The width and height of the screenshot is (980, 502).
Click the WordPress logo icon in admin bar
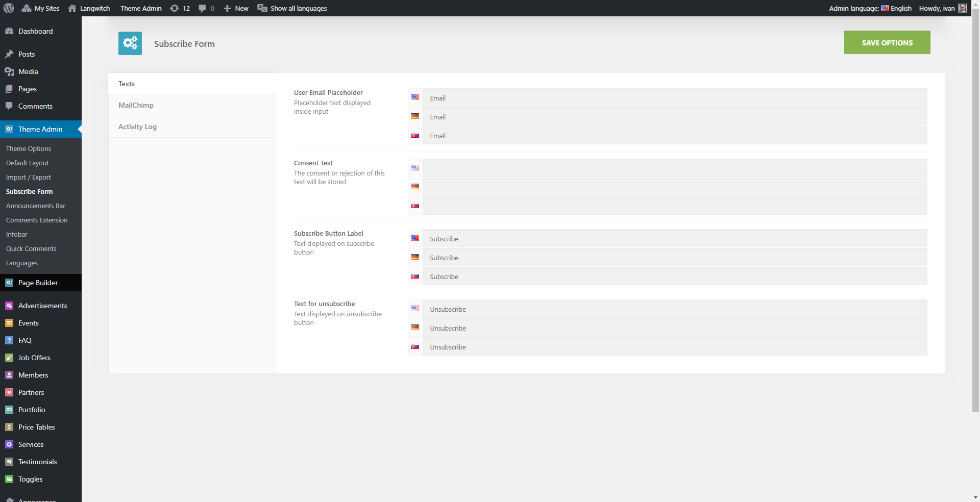tap(9, 8)
